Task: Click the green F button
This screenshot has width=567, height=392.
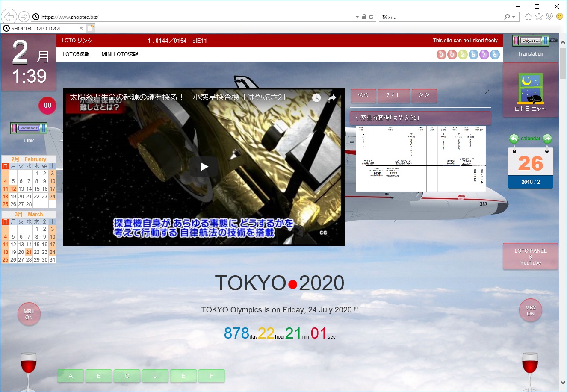Action: coord(212,376)
